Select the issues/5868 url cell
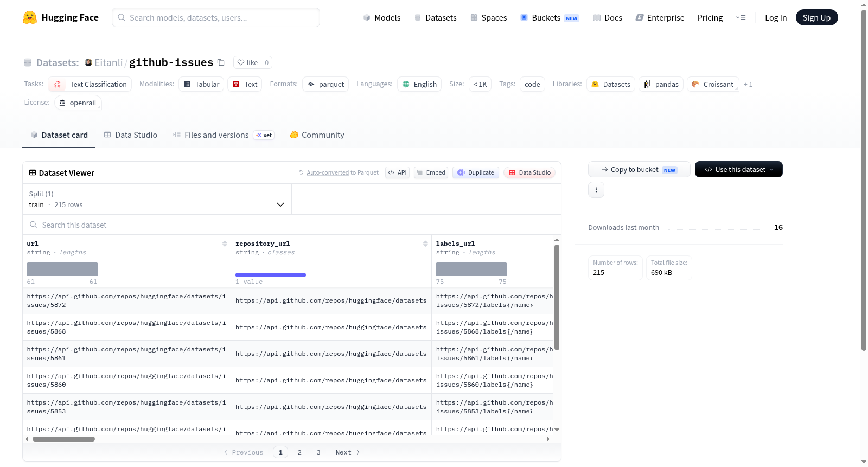The width and height of the screenshot is (868, 467). [x=126, y=327]
